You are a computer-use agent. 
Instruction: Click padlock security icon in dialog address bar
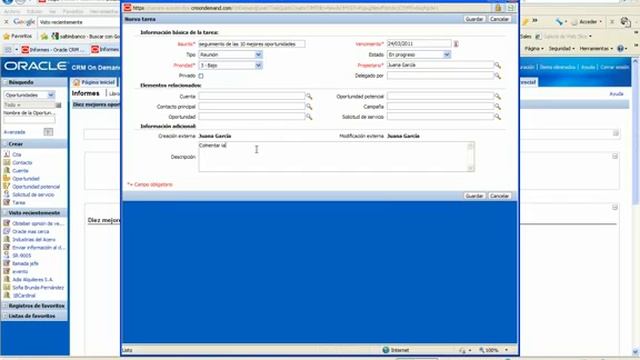(498, 8)
